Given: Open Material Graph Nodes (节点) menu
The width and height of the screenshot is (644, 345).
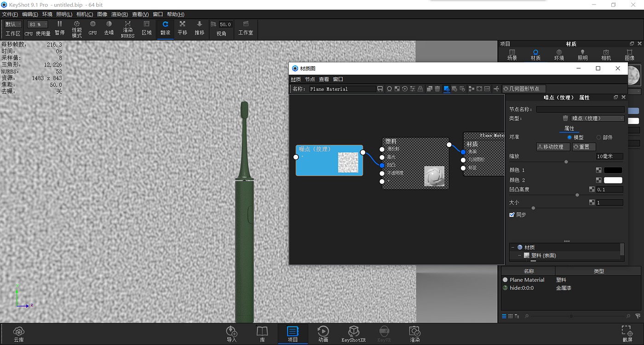Looking at the screenshot, I should 310,79.
